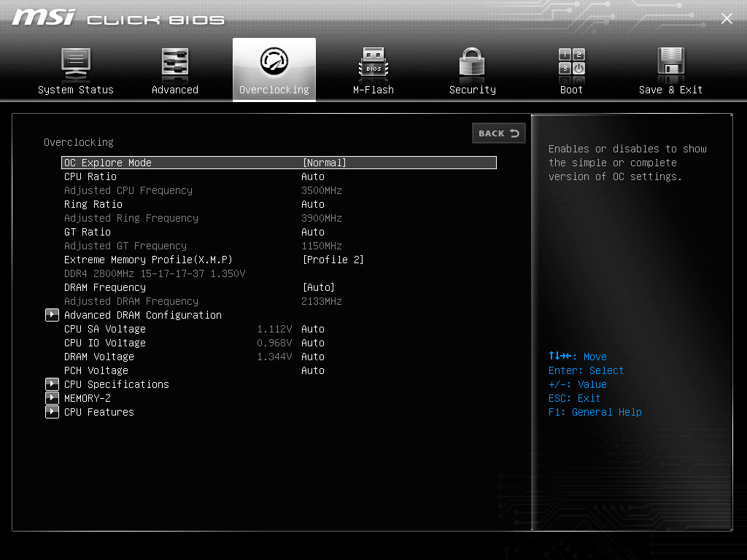Click the 0.968V CPU IO reading
The width and height of the screenshot is (747, 560).
point(274,343)
